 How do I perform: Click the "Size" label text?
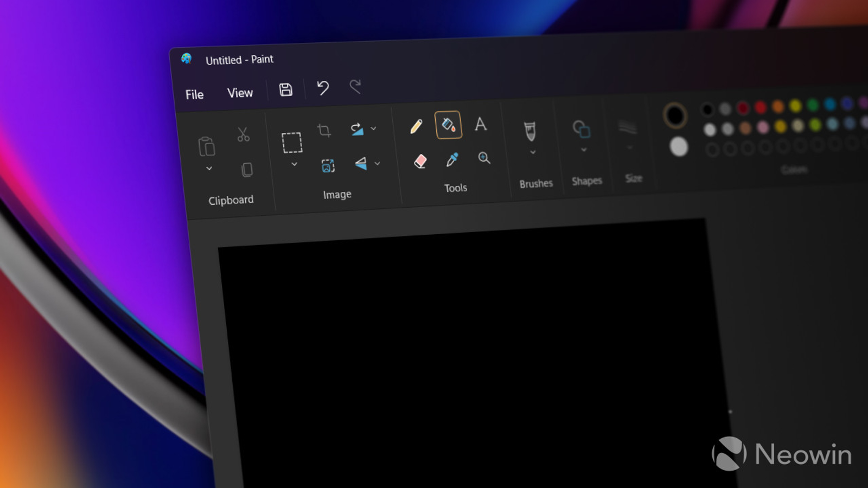(634, 178)
